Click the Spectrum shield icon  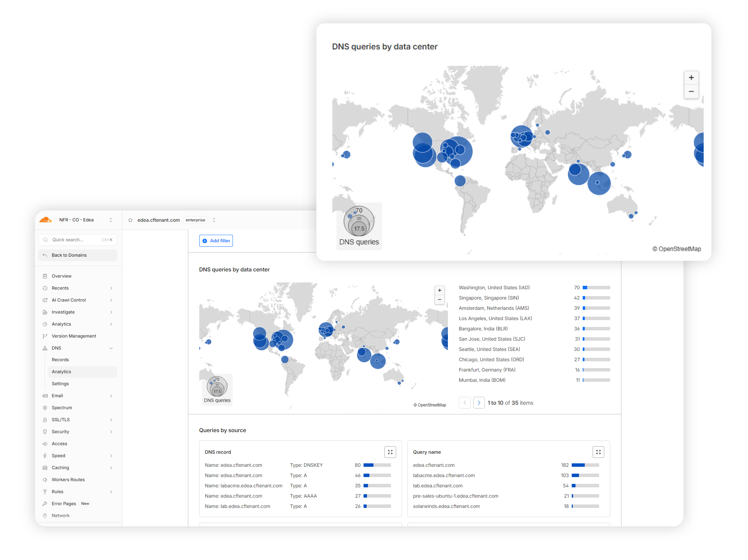coord(45,407)
